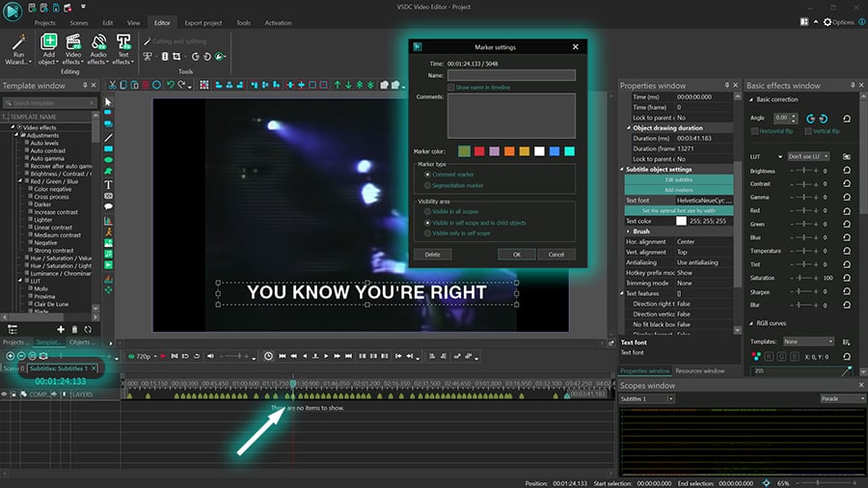Click the scissors cut icon
This screenshot has height=488, width=868.
point(113,85)
